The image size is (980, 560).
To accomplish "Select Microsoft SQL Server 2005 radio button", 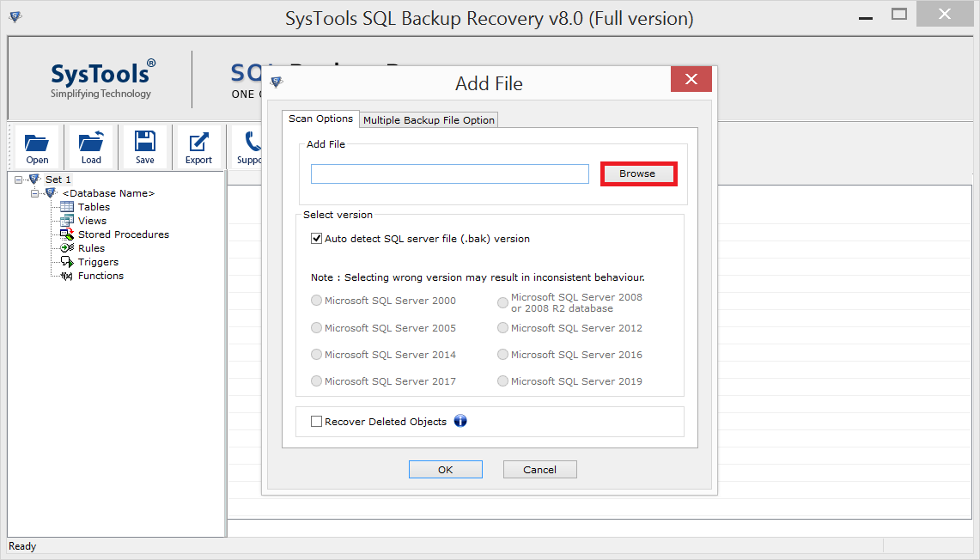I will 316,328.
